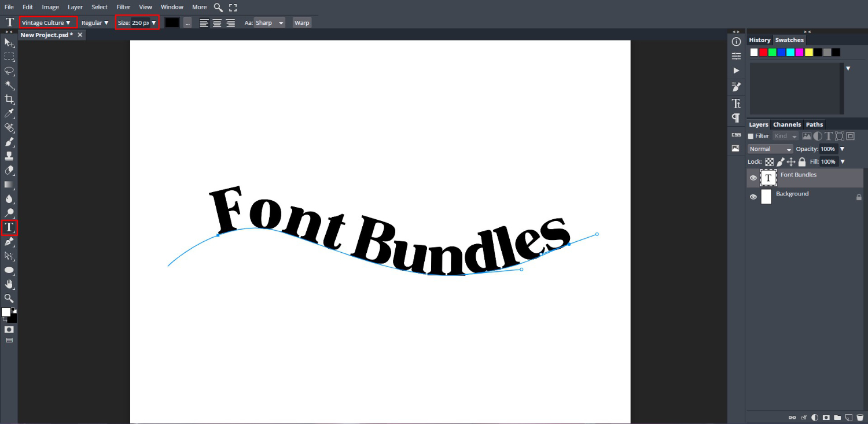
Task: Toggle lock transparent pixels
Action: click(769, 162)
